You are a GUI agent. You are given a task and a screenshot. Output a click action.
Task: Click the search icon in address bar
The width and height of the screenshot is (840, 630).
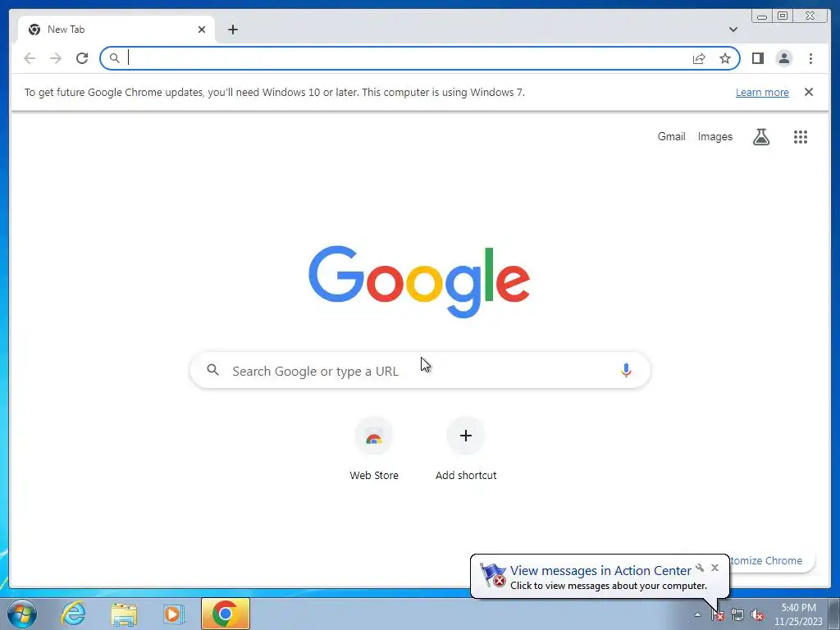pyautogui.click(x=114, y=58)
